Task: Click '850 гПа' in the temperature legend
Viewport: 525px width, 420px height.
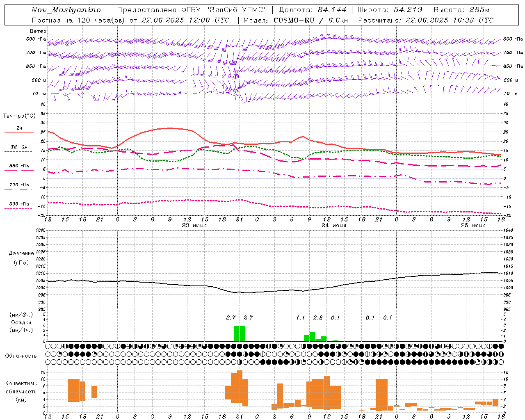Action: [19, 166]
